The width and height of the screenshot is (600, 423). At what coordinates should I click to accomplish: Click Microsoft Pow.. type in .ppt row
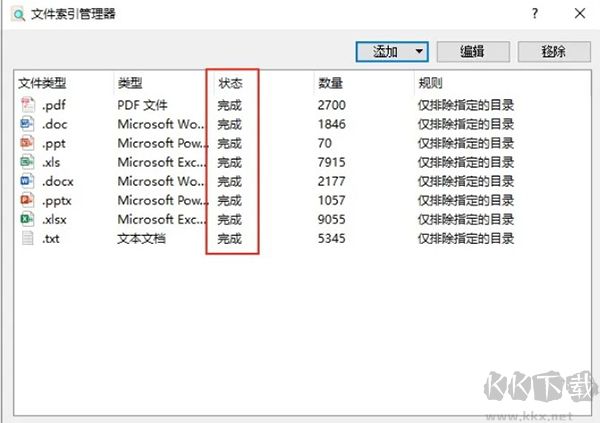tap(163, 143)
